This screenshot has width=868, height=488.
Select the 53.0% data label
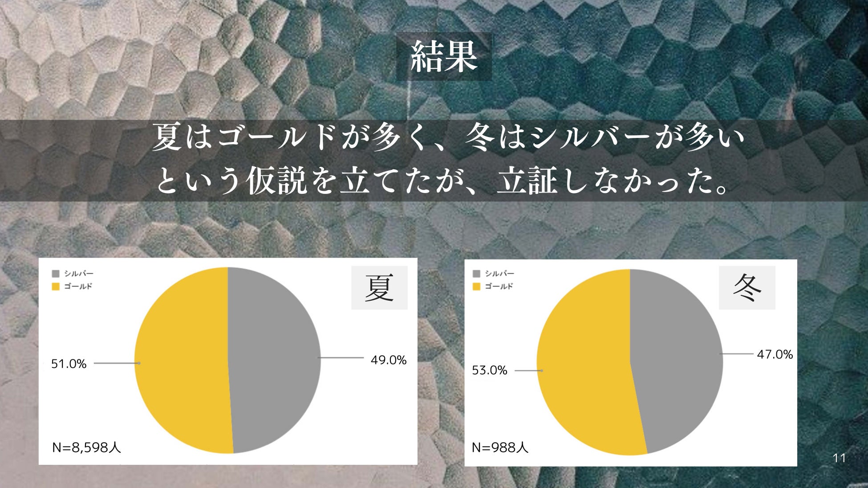(x=489, y=370)
